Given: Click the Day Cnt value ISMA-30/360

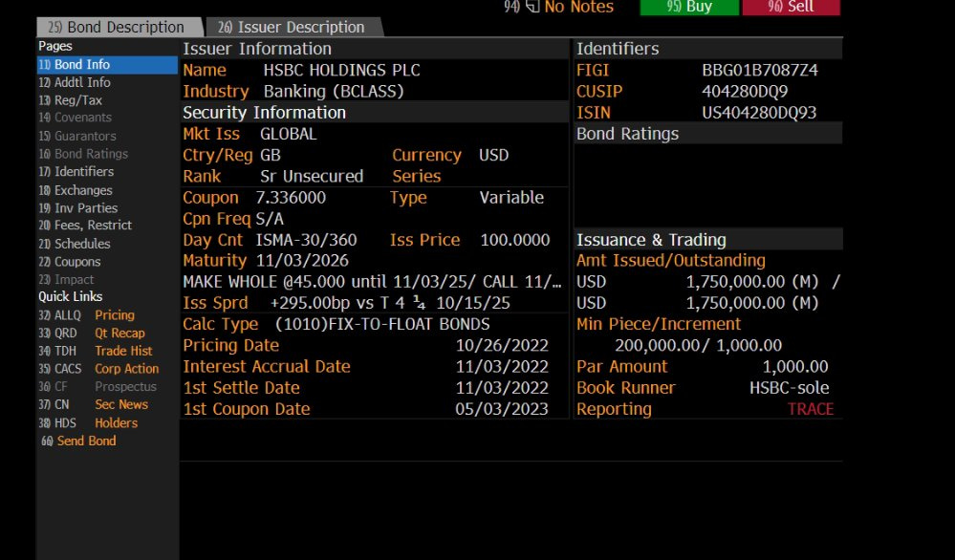Looking at the screenshot, I should tap(306, 241).
